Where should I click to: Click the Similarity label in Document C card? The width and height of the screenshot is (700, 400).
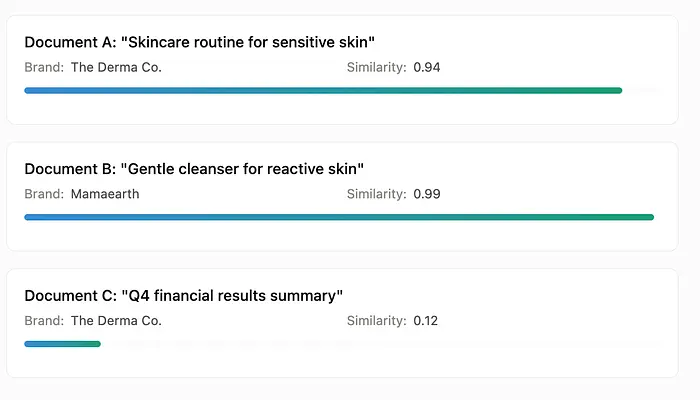click(x=377, y=321)
